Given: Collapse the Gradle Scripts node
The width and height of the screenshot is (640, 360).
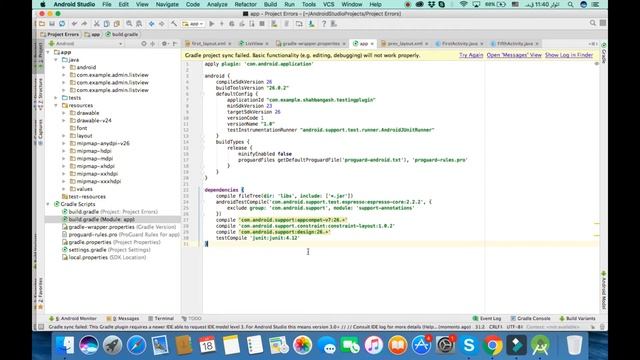Looking at the screenshot, I should (49, 204).
